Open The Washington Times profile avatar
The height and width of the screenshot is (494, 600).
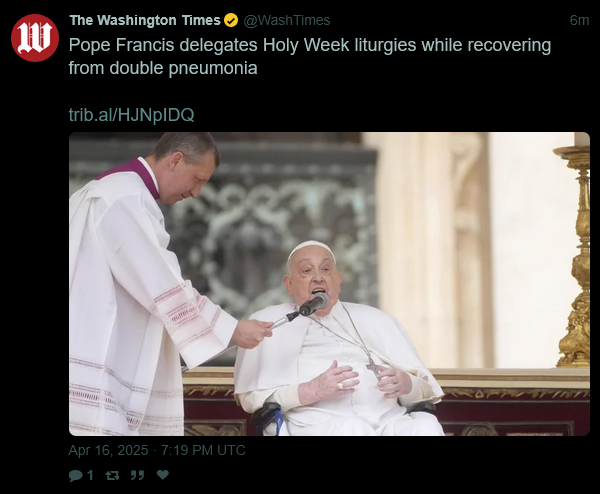tap(35, 38)
